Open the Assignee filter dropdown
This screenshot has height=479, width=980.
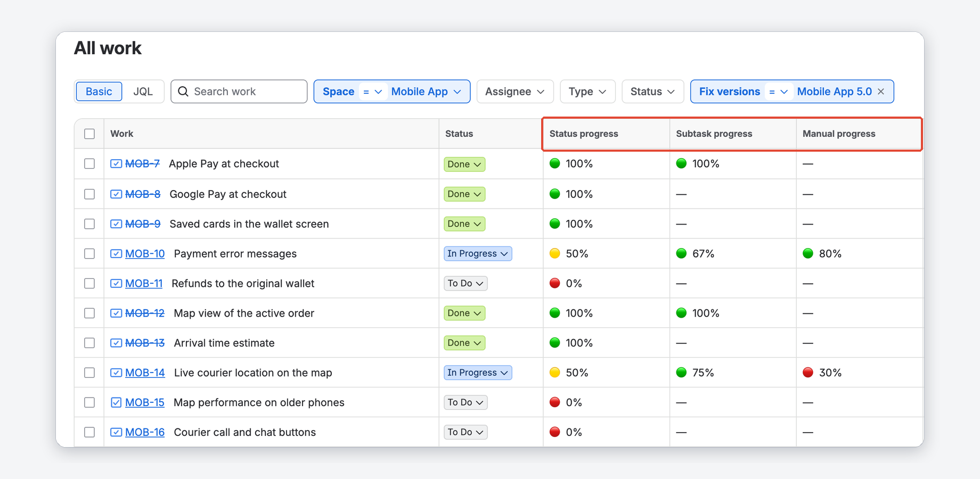pos(515,92)
